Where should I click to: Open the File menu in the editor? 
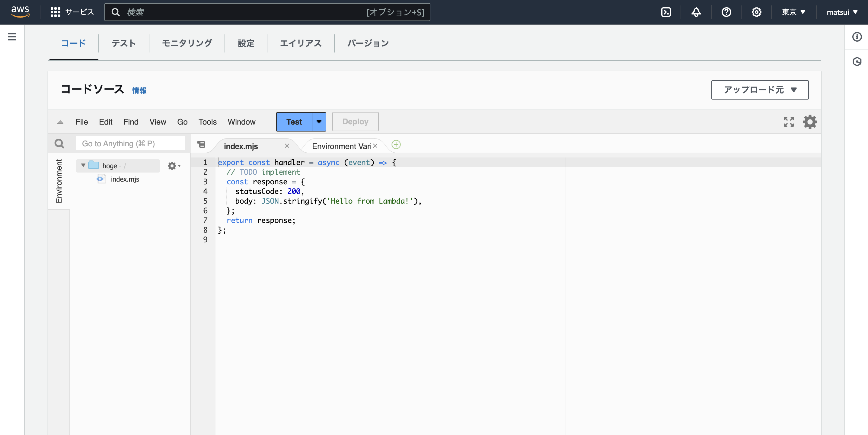(81, 122)
